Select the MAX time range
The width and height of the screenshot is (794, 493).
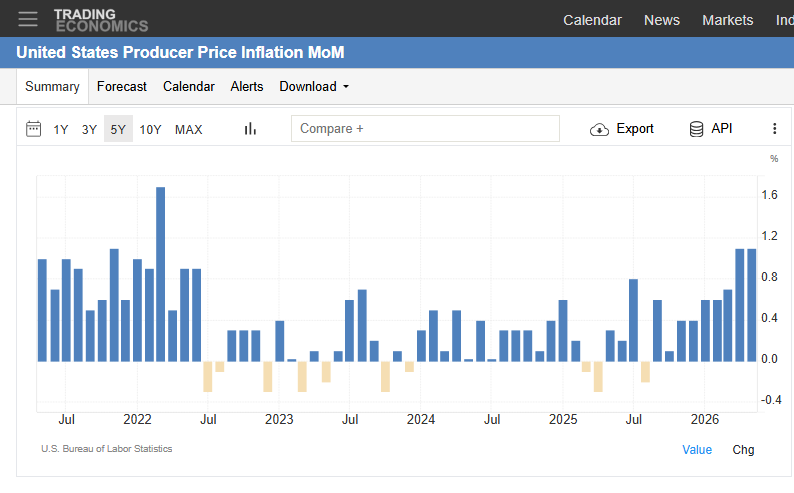(x=188, y=130)
